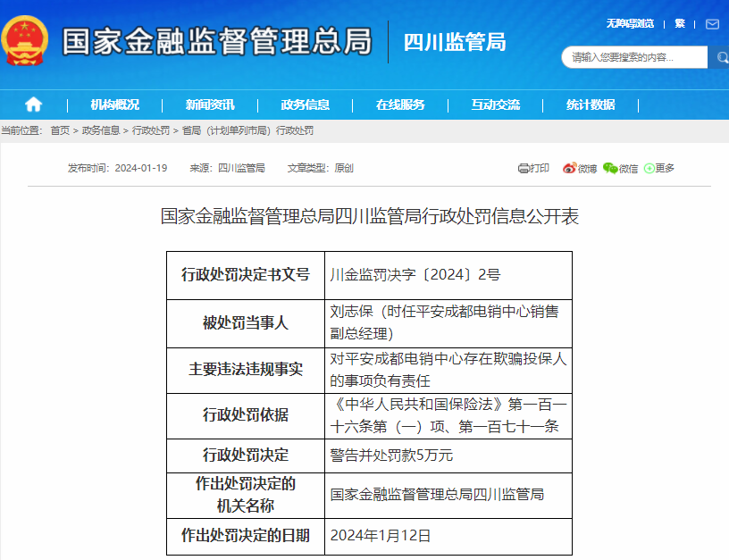Select cell citing 中华人民共和国保险法
Image resolution: width=729 pixels, height=560 pixels.
448,415
